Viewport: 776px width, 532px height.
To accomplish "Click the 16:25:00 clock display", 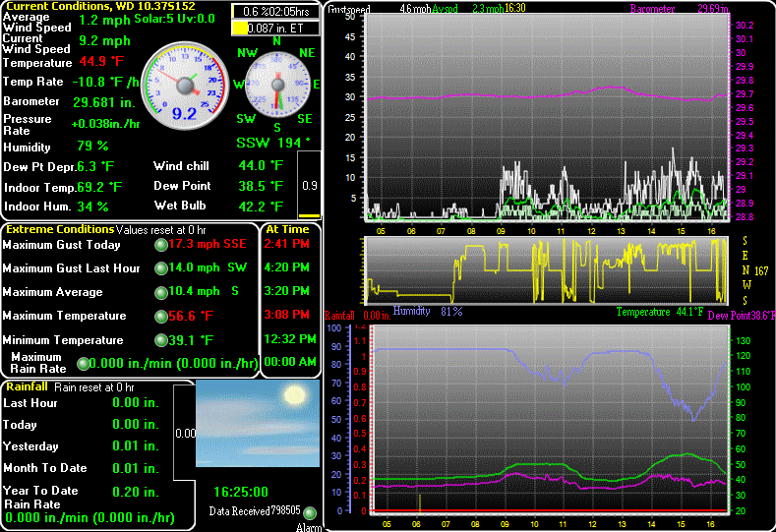I will point(241,492).
